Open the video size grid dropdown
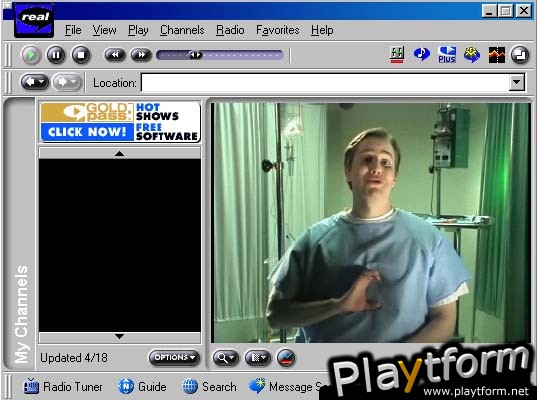The width and height of the screenshot is (537, 400). [x=258, y=358]
